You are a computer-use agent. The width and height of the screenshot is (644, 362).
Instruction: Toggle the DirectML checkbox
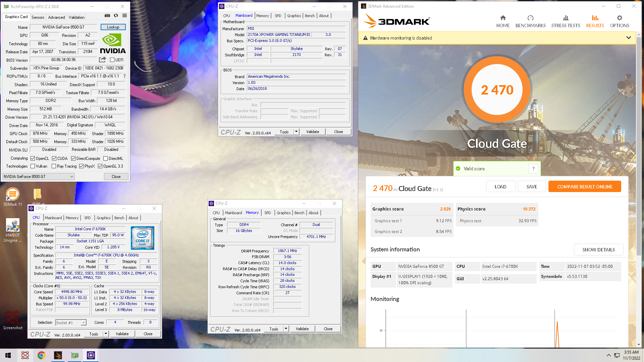pyautogui.click(x=106, y=159)
